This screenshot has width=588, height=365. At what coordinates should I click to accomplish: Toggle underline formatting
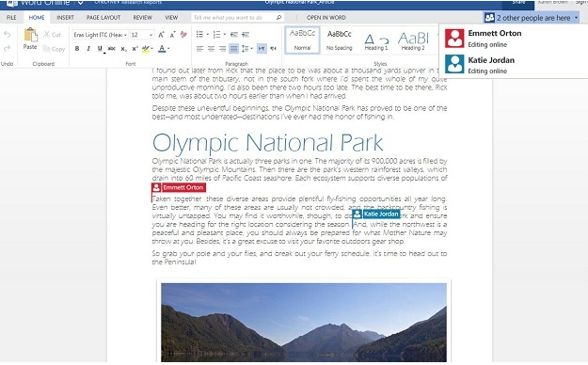pyautogui.click(x=100, y=48)
